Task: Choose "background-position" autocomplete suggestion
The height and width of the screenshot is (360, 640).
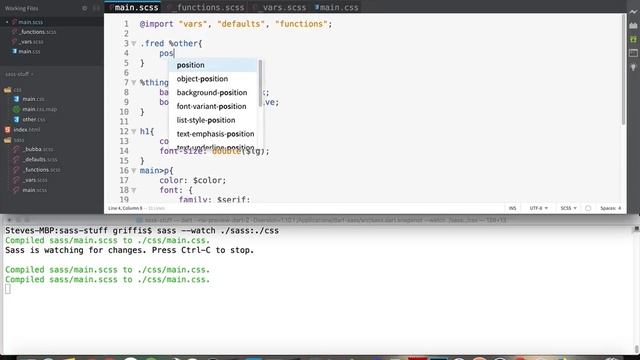Action: (213, 93)
